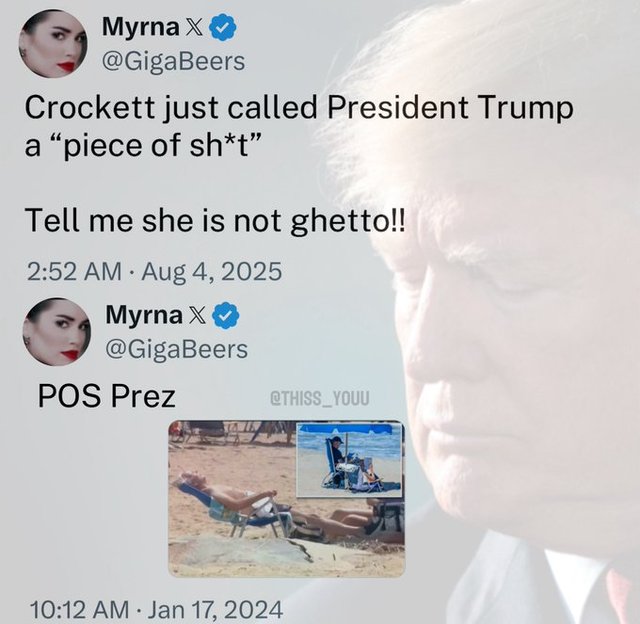Click the verified checkmark on second tweet
Screen dimensions: 640x624
227,315
